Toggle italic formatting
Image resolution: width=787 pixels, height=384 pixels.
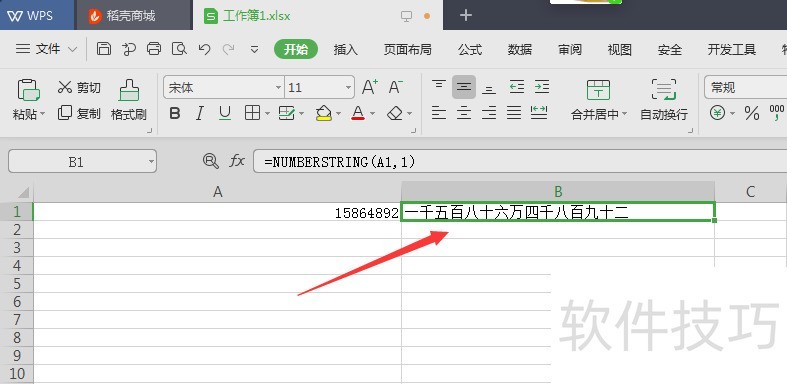point(200,113)
